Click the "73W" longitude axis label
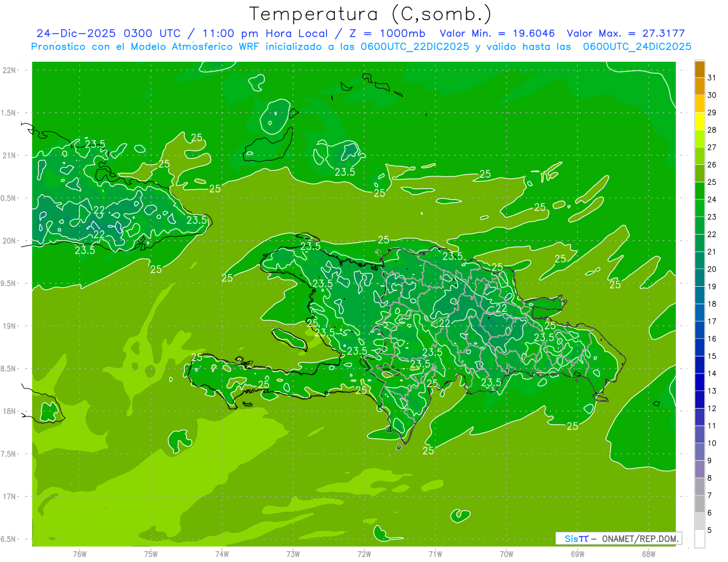Screen dimensions: 728x562 (293, 554)
